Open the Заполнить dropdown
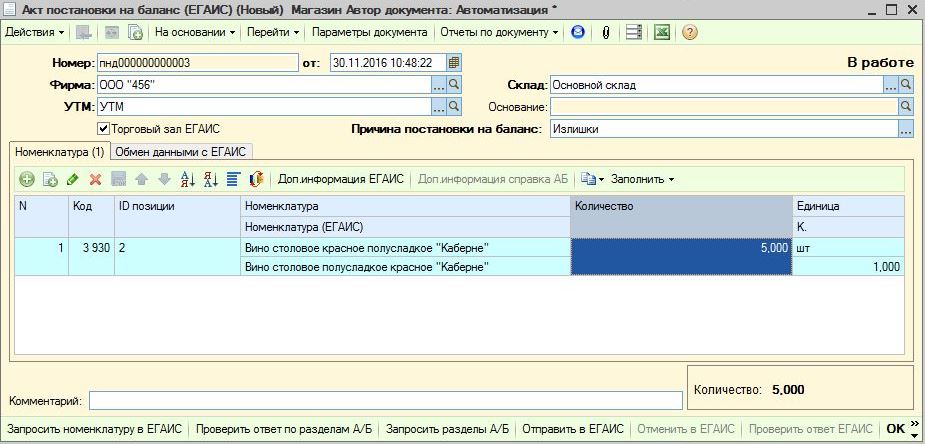Image resolution: width=925 pixels, height=444 pixels. click(x=642, y=179)
